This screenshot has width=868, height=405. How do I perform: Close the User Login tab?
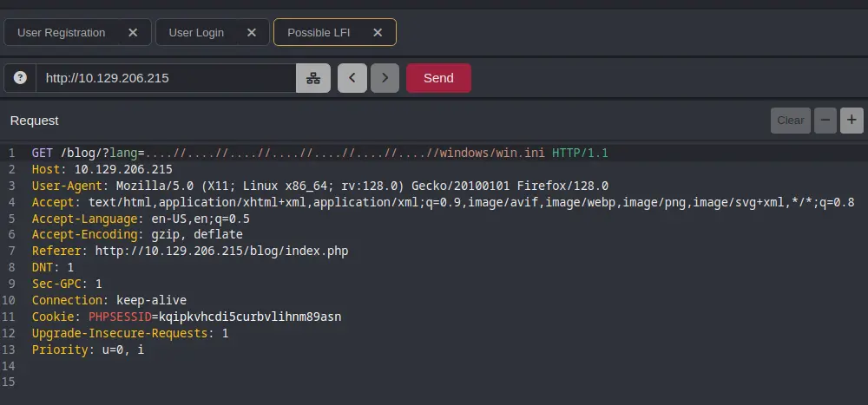(252, 33)
